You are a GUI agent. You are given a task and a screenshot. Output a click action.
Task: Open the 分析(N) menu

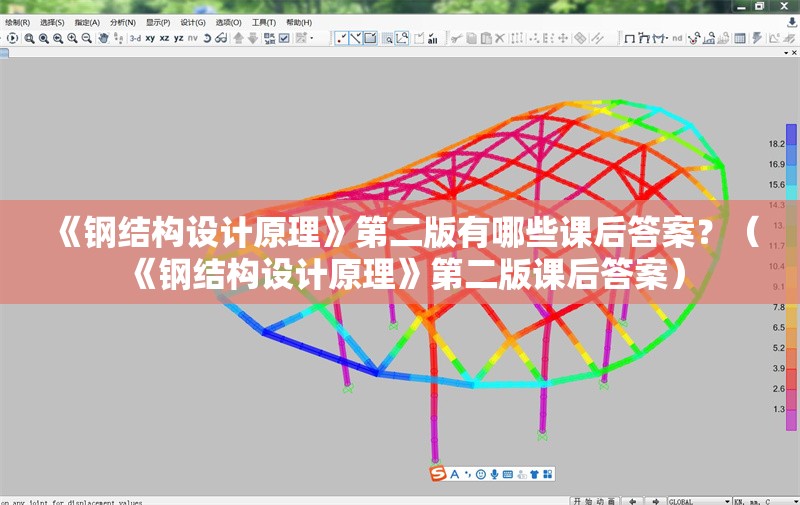pyautogui.click(x=123, y=22)
